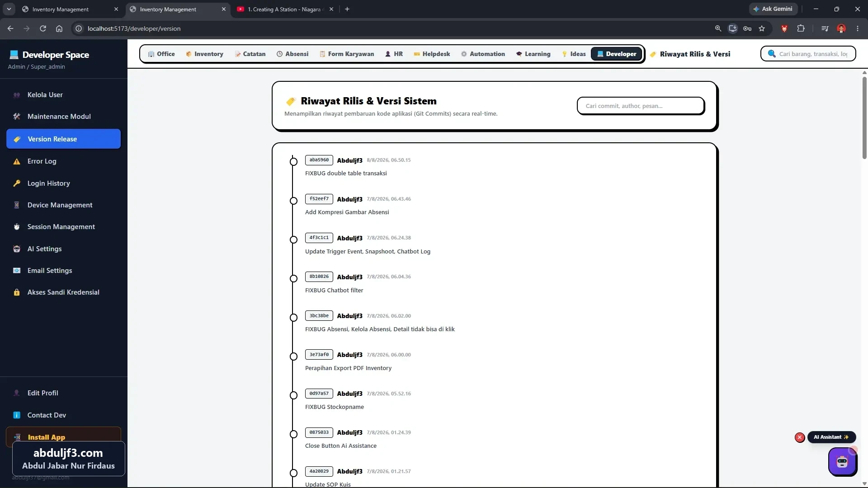Open Device Management in sidebar
This screenshot has height=488, width=868.
63,205
